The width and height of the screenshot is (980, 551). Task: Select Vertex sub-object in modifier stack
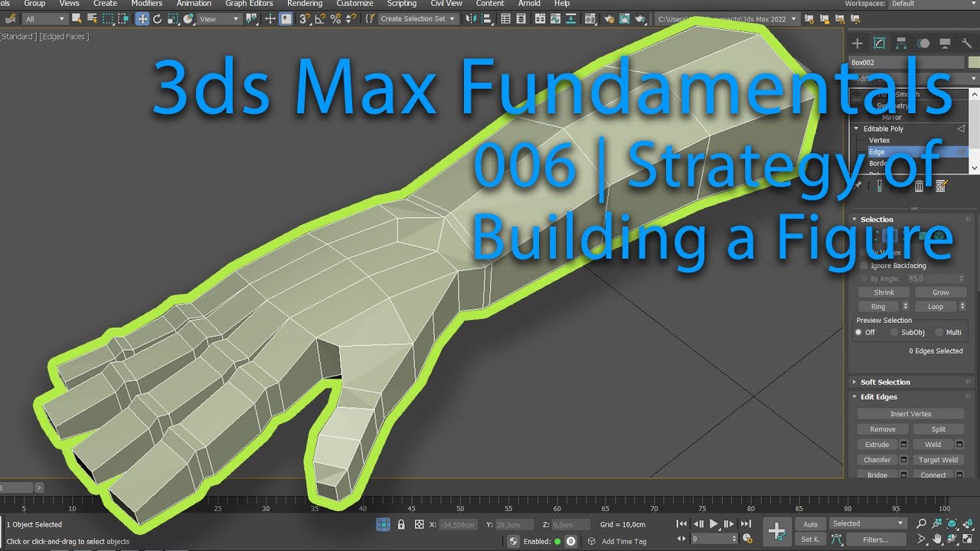(x=880, y=140)
